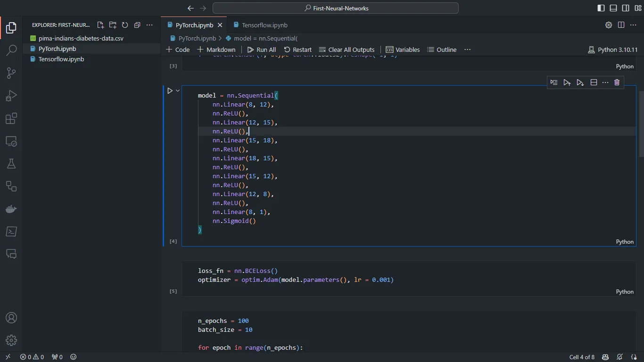Switch to the Tensorflow.ipynb tab

pos(260,25)
